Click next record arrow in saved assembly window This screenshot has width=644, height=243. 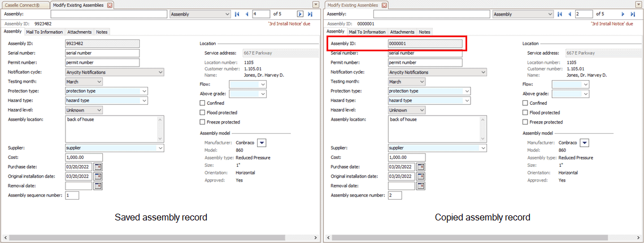pos(300,14)
